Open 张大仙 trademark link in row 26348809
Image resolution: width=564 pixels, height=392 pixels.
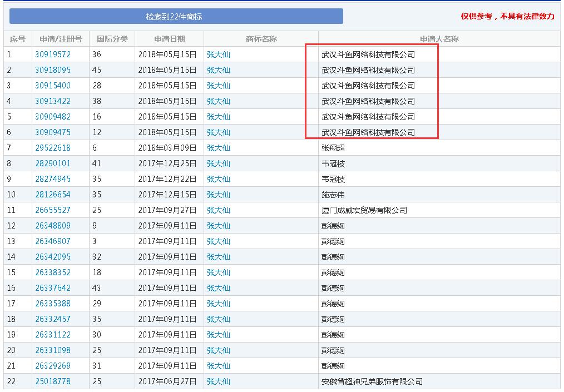coord(219,226)
